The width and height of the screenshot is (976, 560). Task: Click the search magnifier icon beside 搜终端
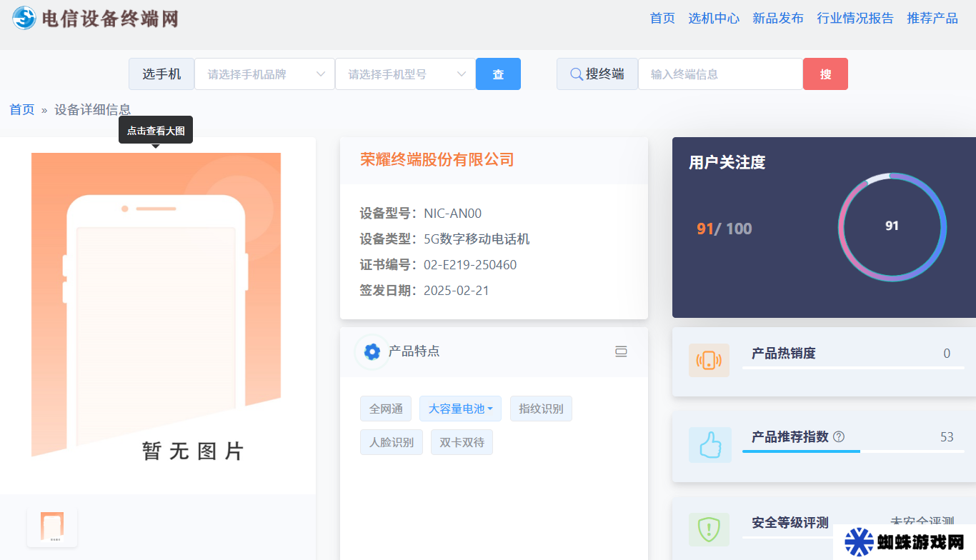click(576, 74)
